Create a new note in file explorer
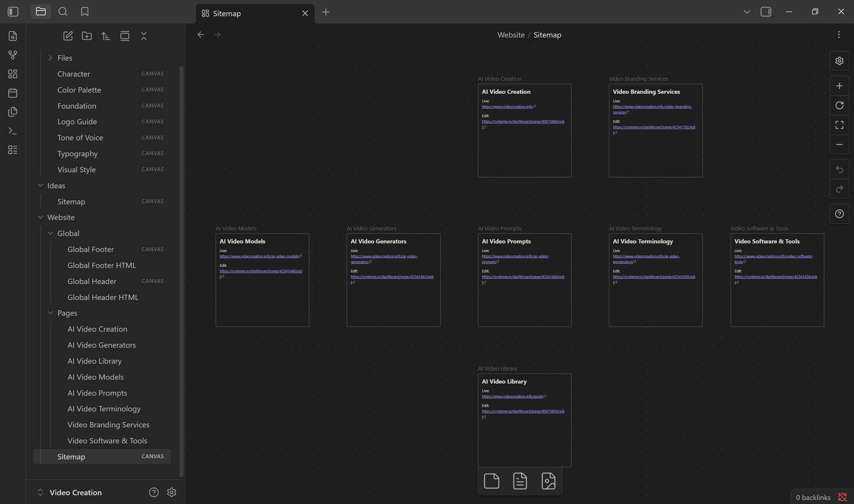854x504 pixels. point(68,36)
